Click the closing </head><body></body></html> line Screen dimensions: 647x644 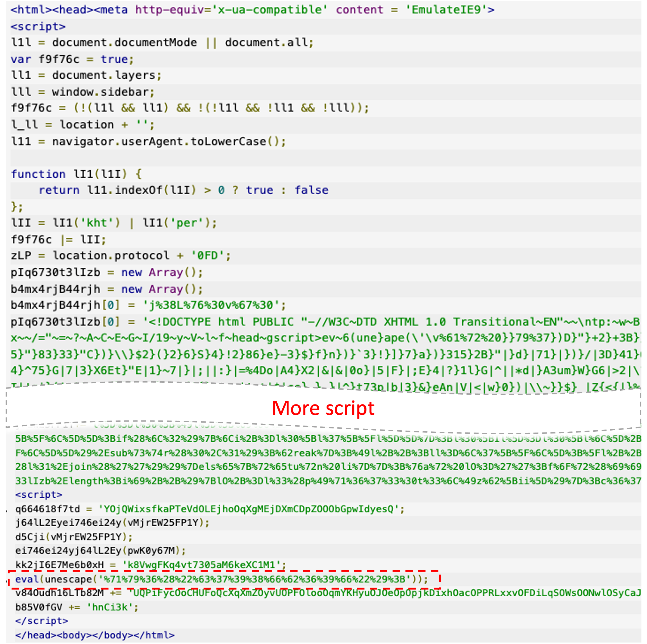click(95, 635)
